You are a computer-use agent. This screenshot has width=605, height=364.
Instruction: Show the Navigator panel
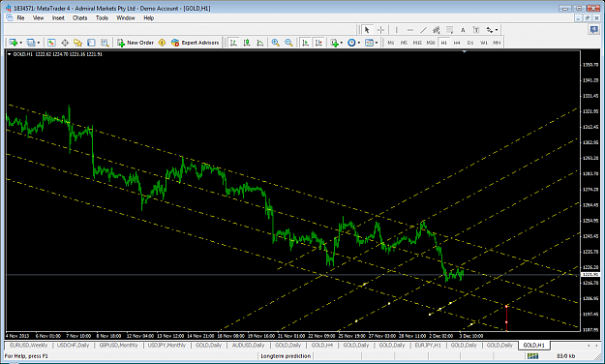(x=78, y=43)
